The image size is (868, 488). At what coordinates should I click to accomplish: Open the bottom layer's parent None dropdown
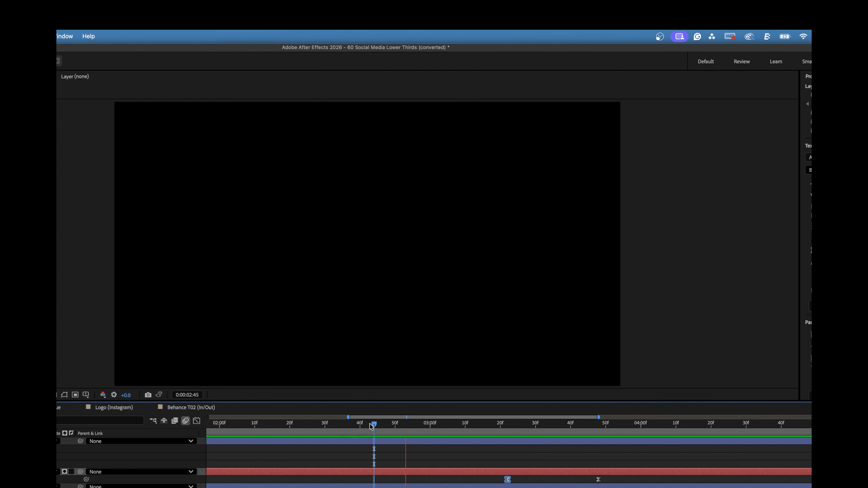142,486
